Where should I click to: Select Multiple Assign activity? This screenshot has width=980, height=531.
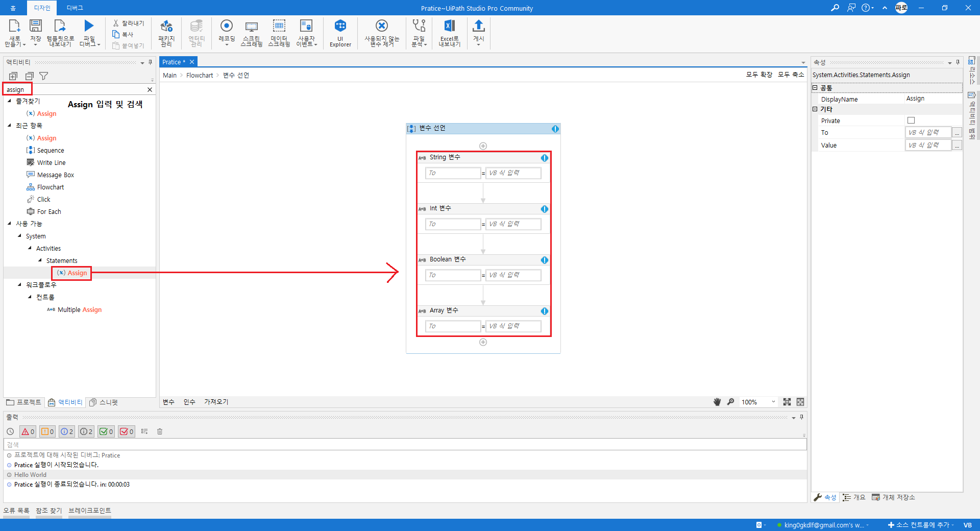pos(74,309)
